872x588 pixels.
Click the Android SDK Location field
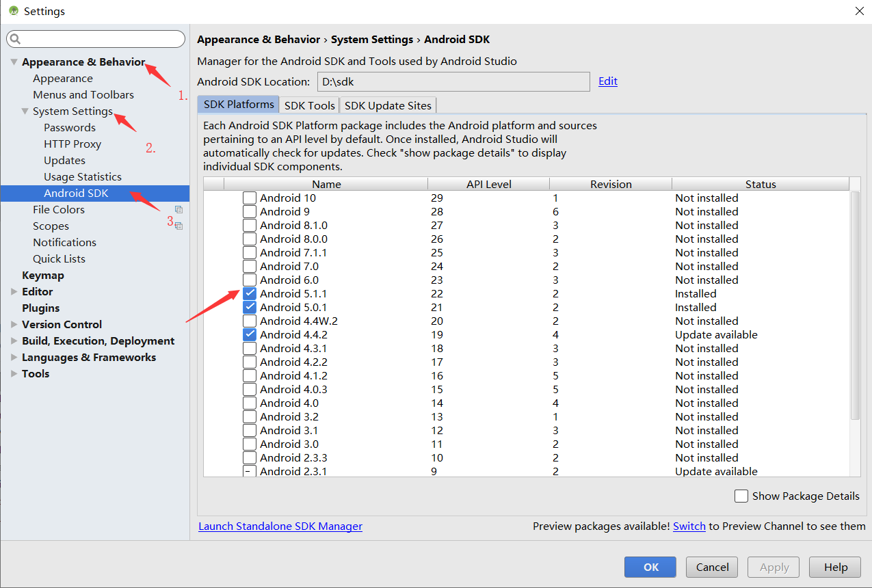point(453,81)
